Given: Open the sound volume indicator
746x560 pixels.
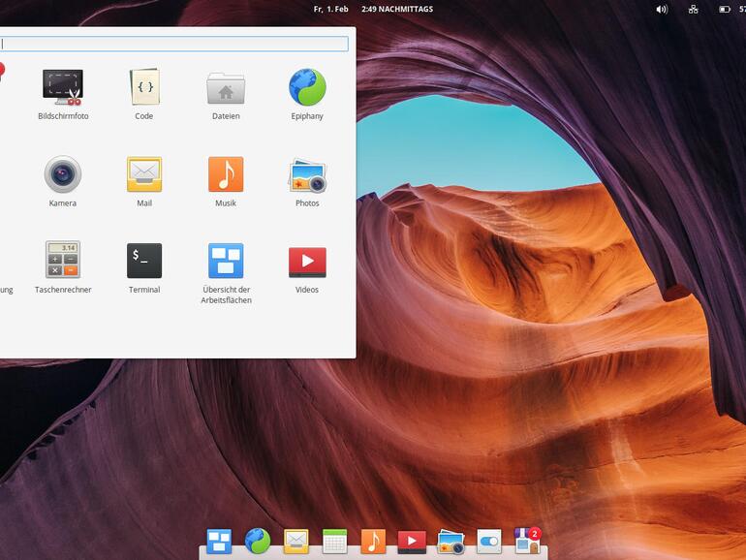Looking at the screenshot, I should 662,9.
